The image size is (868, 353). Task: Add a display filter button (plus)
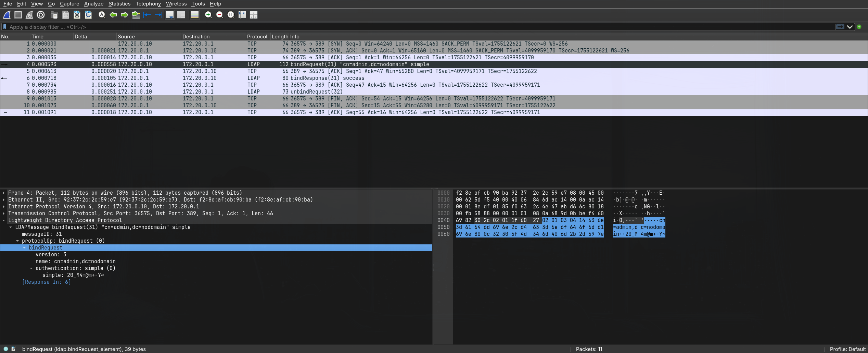coord(859,27)
